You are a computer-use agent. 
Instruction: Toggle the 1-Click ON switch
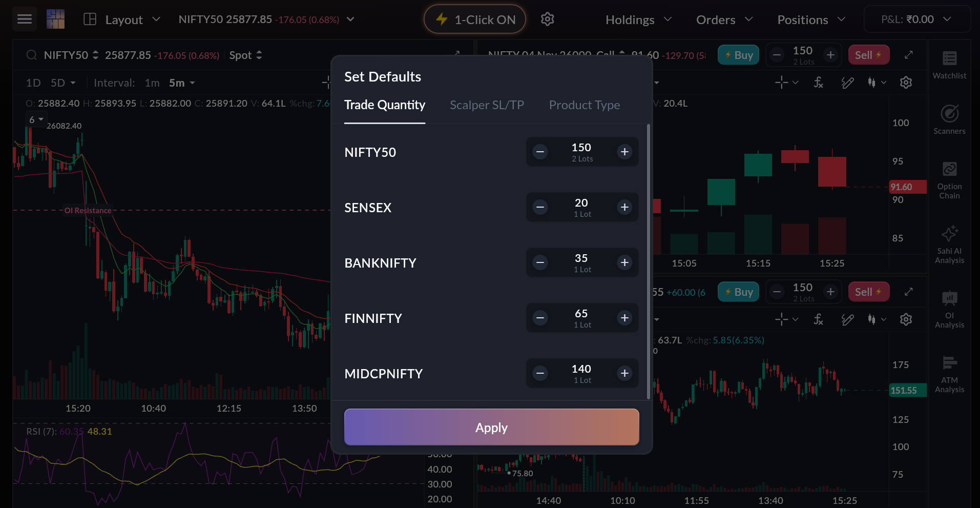click(475, 19)
